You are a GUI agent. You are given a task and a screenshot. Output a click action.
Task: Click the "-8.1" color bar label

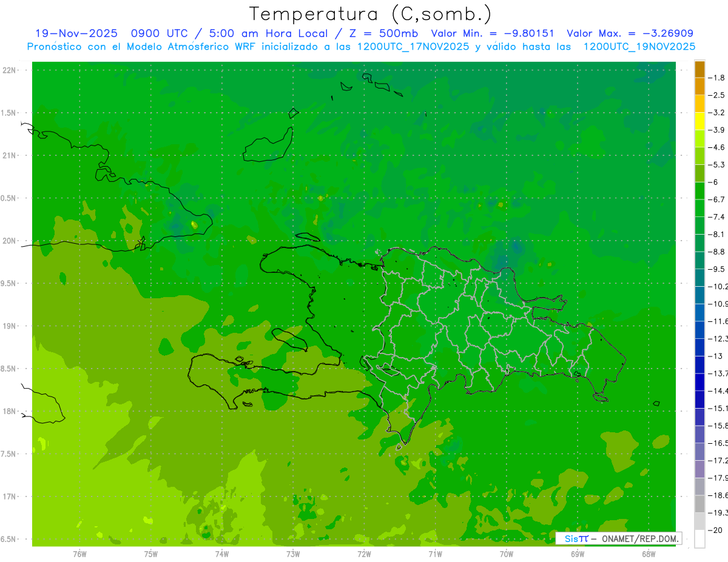(x=717, y=234)
